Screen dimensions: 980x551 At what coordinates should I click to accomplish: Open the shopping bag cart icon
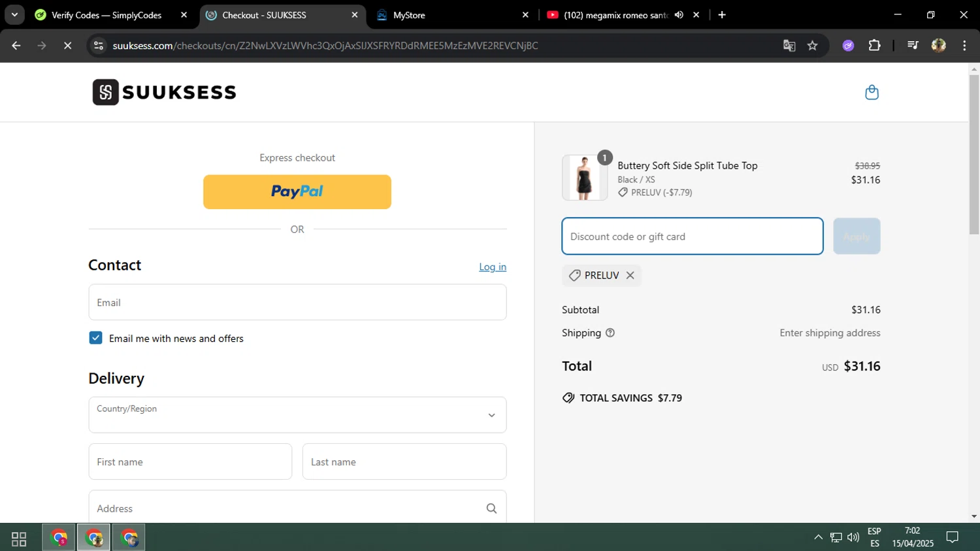[x=872, y=92]
